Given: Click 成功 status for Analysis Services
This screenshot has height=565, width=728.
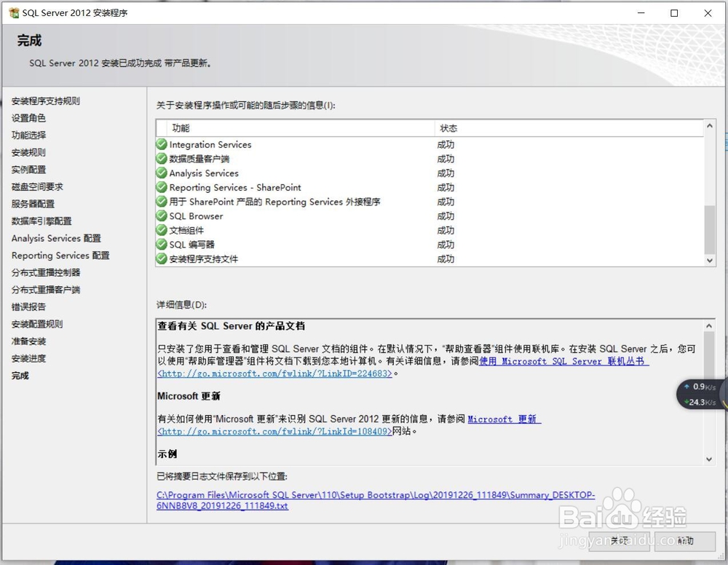Looking at the screenshot, I should coord(446,173).
